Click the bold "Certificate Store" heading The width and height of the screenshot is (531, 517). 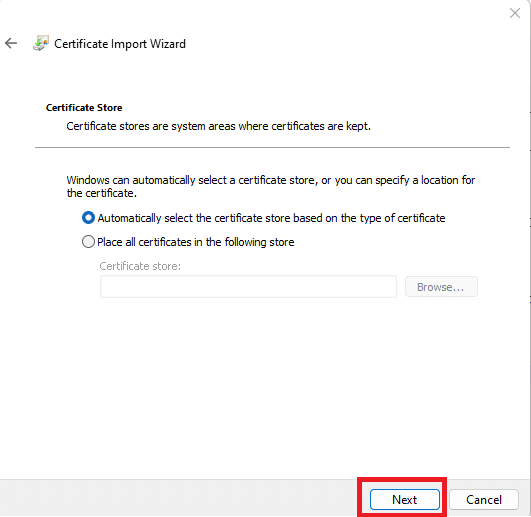click(84, 108)
